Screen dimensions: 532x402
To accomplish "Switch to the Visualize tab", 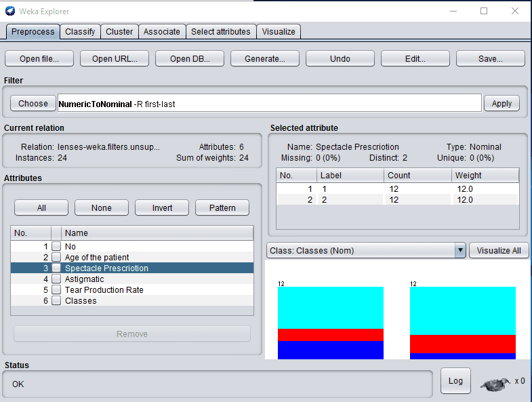I will tap(279, 32).
